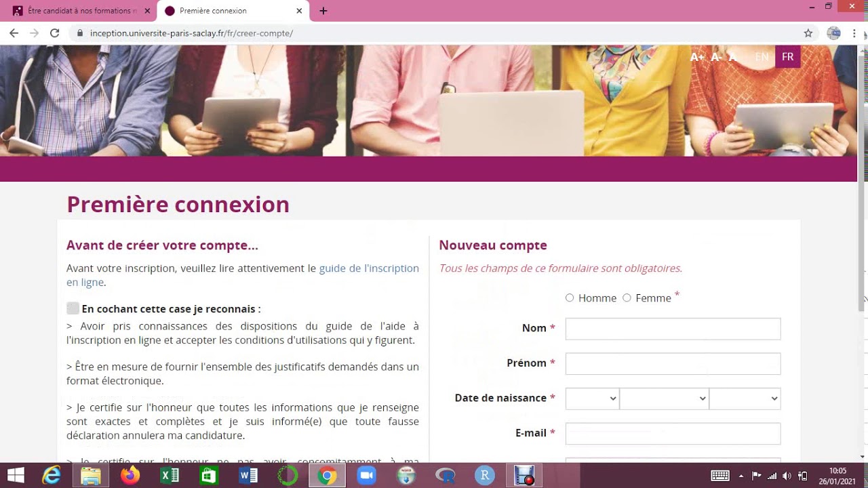Click the 'Tous les champs' mandatory notice
The height and width of the screenshot is (488, 868).
pyautogui.click(x=560, y=268)
